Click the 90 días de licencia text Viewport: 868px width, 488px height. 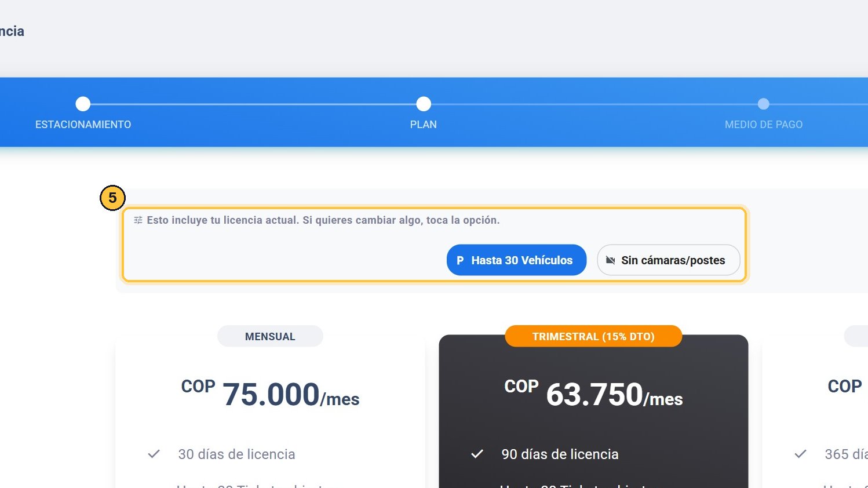(x=560, y=454)
